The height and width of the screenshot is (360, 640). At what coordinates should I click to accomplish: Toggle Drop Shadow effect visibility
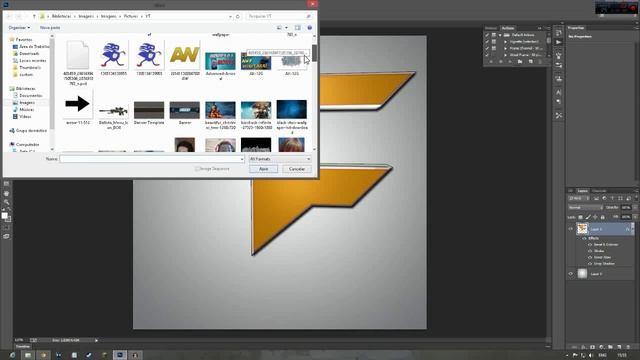(590, 264)
